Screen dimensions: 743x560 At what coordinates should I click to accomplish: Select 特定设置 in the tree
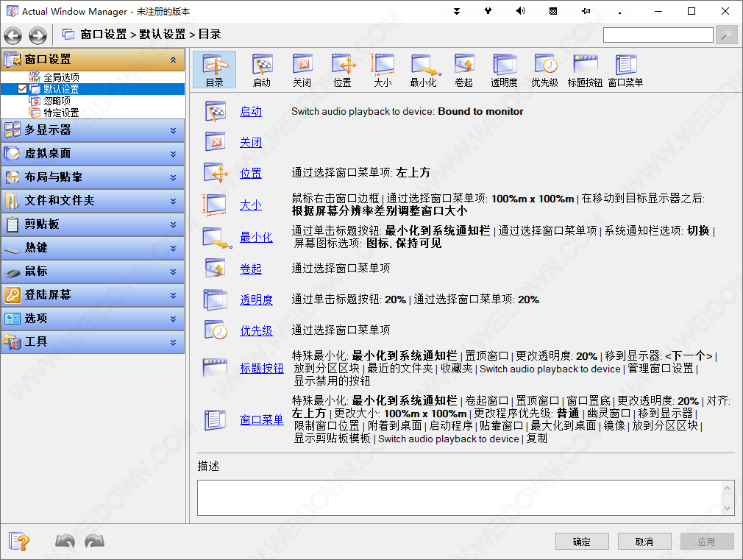point(61,113)
